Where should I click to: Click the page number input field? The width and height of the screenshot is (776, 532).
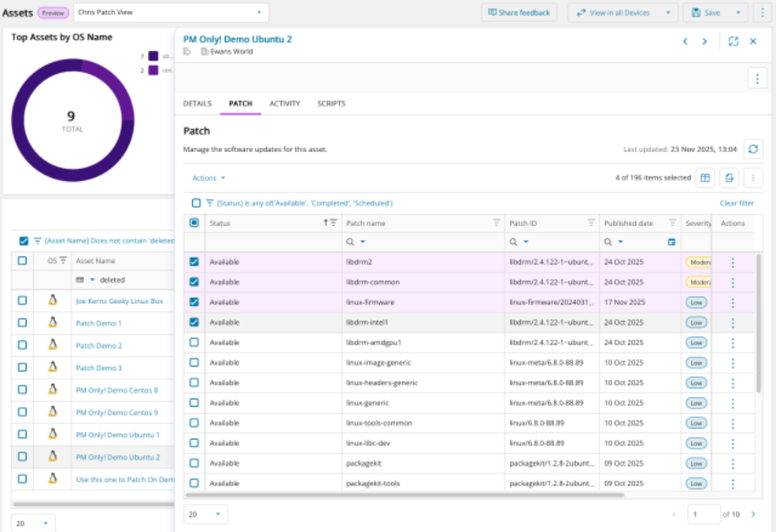[x=702, y=515]
